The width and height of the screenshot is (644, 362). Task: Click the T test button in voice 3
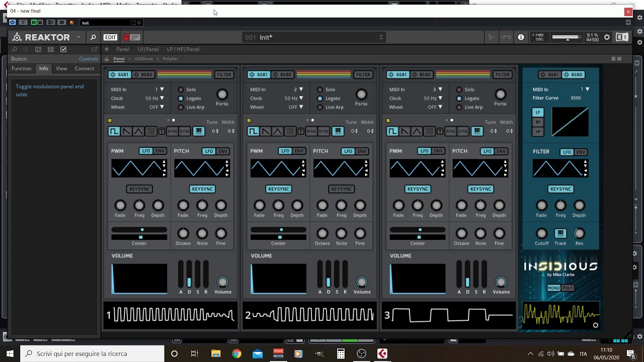tap(440, 131)
